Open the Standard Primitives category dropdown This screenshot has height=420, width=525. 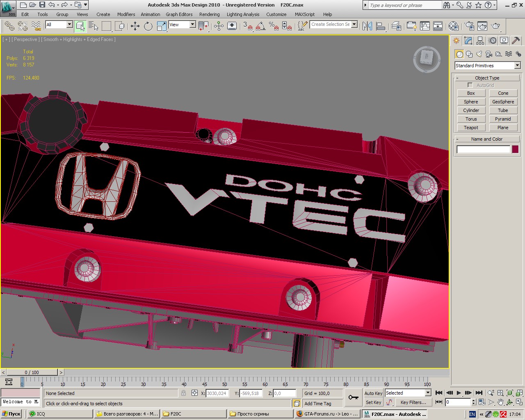click(x=487, y=66)
